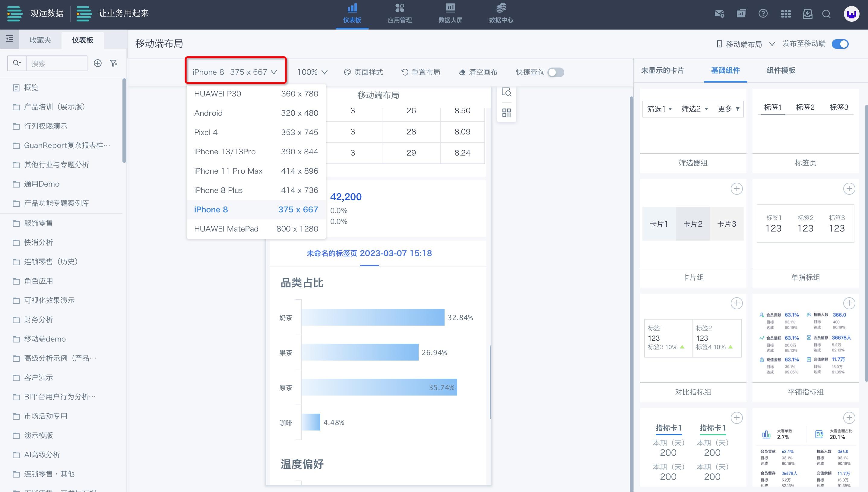
Task: Click the 原茶 35.74% bar
Action: tap(379, 387)
